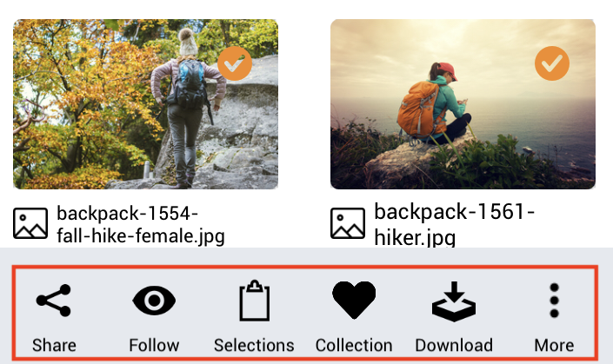Open the fall hike female thumbnail
The width and height of the screenshot is (613, 364).
pyautogui.click(x=145, y=104)
